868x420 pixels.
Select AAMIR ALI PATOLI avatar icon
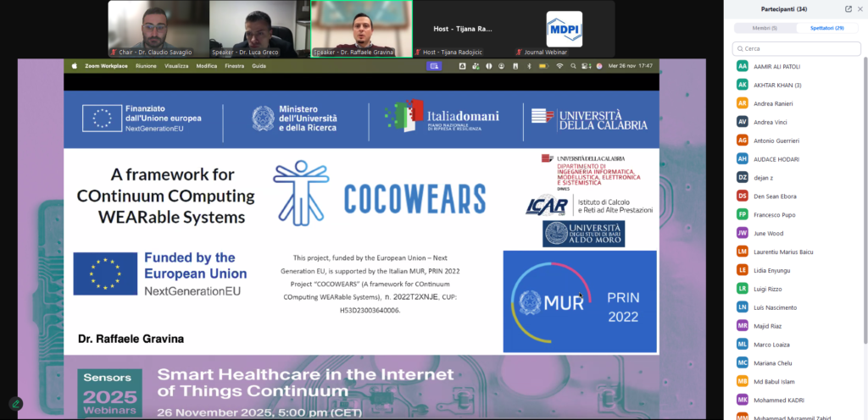coord(743,66)
